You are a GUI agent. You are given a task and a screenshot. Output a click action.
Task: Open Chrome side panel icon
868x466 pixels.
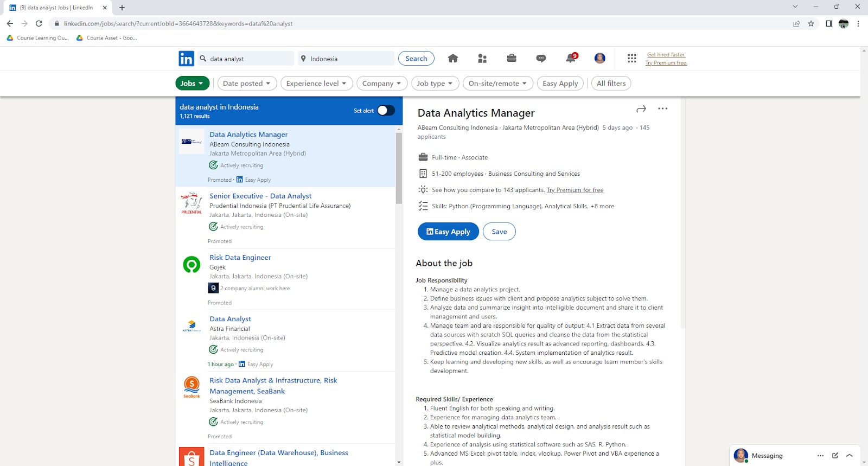coord(829,23)
